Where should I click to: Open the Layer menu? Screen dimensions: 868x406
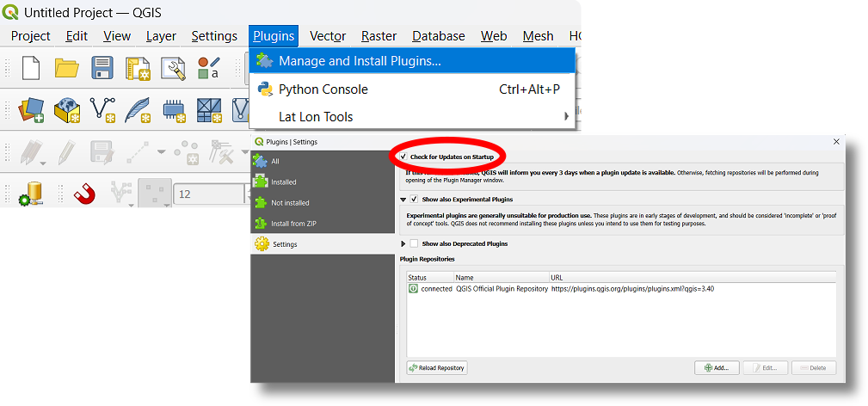click(161, 36)
